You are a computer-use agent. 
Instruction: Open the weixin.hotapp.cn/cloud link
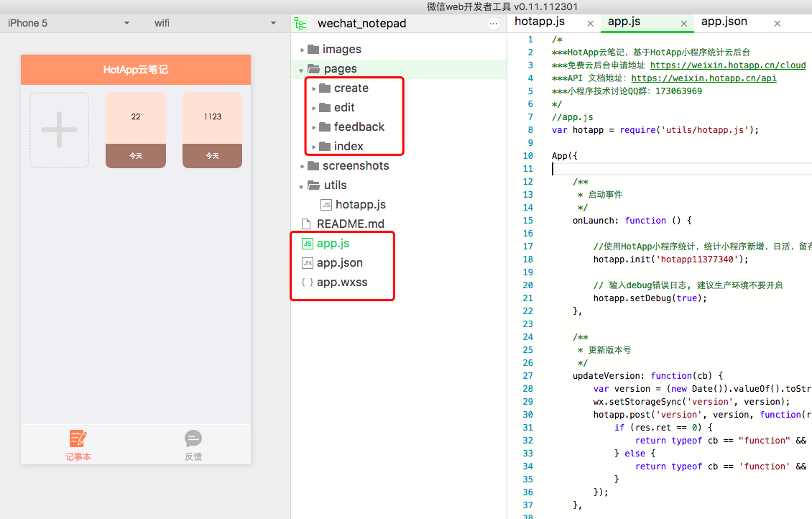(x=728, y=65)
